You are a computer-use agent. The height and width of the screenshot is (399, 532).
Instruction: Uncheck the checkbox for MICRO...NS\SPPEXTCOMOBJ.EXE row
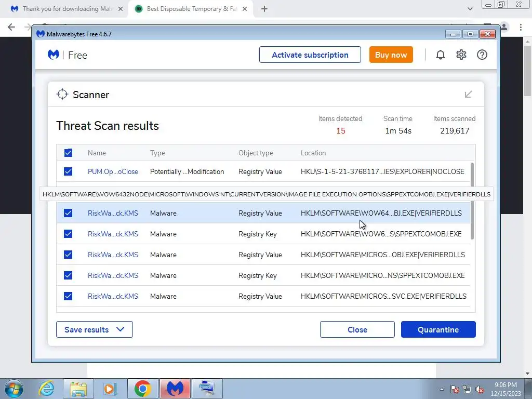tap(68, 275)
